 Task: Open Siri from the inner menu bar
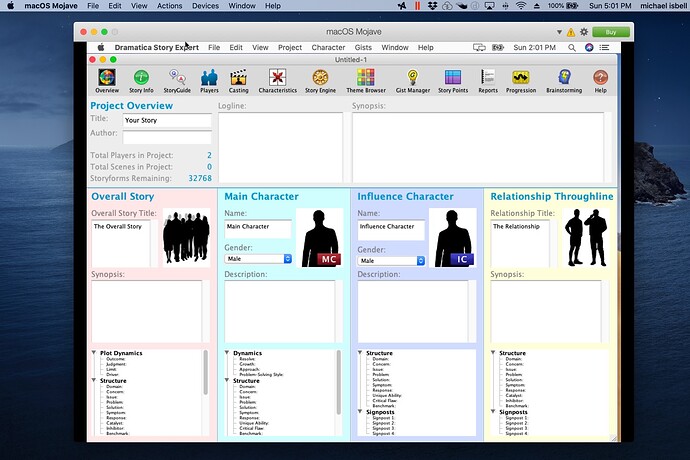point(589,48)
